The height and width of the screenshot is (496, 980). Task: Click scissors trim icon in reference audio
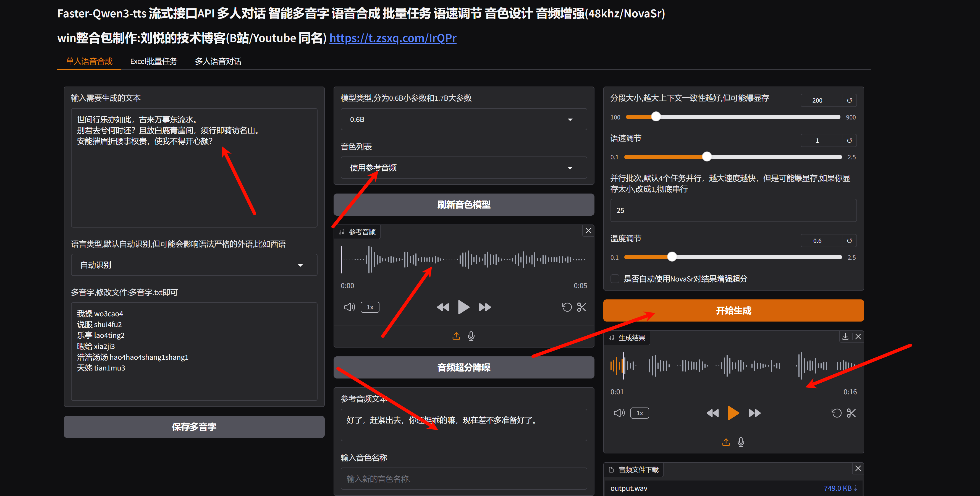pos(581,307)
